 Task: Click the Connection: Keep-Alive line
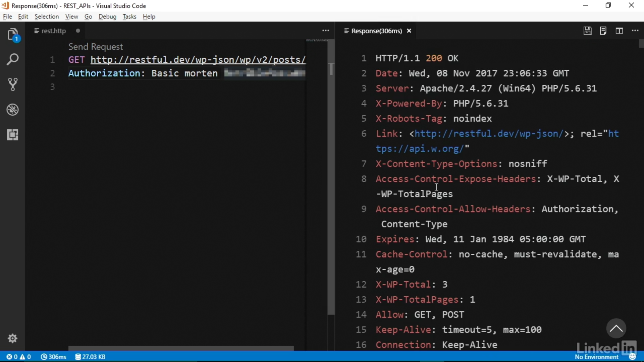point(436,345)
